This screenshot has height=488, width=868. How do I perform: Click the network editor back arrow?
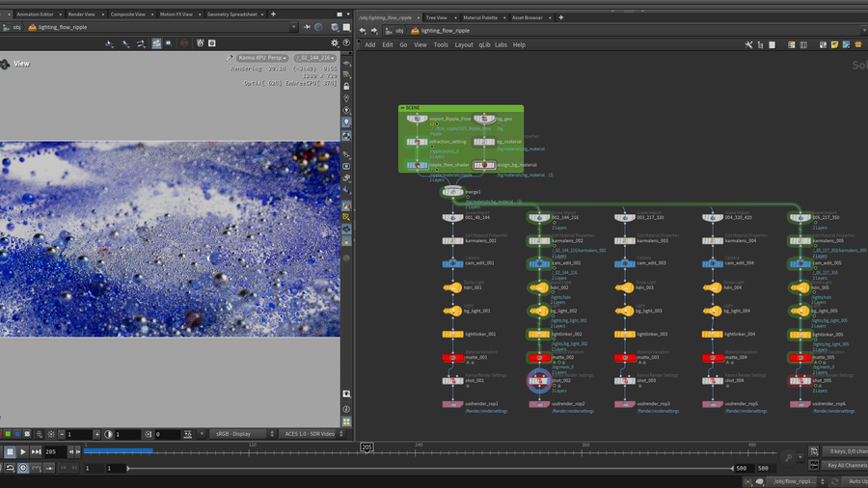(x=363, y=29)
